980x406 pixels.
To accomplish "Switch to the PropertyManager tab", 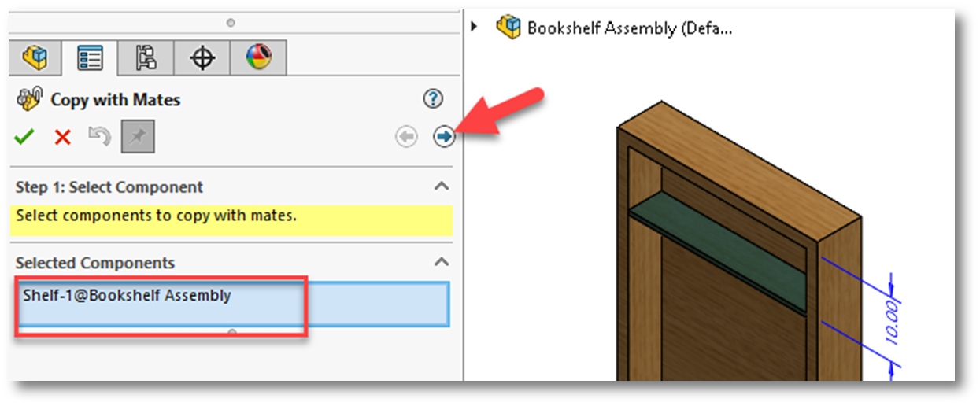I will coord(89,57).
